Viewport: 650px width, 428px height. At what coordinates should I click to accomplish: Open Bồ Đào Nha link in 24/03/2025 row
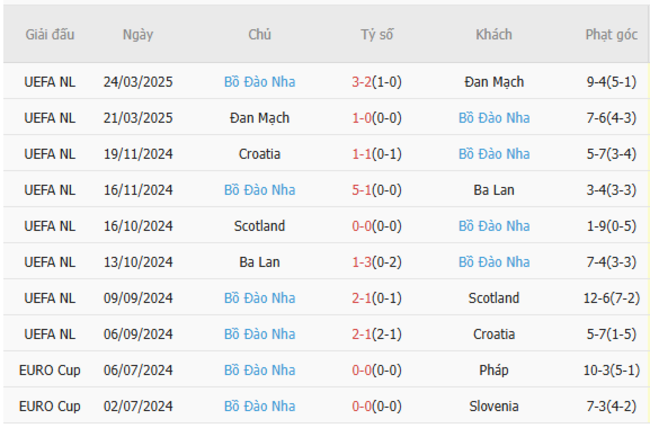[x=260, y=82]
